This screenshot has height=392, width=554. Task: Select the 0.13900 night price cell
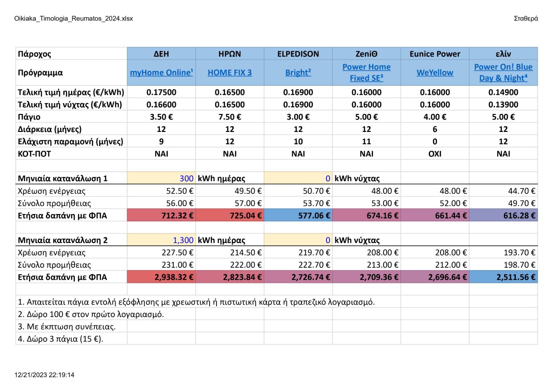point(503,104)
